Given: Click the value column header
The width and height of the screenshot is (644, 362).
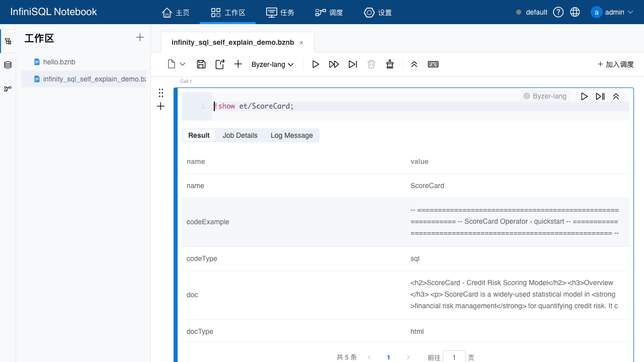Looking at the screenshot, I should pos(420,161).
